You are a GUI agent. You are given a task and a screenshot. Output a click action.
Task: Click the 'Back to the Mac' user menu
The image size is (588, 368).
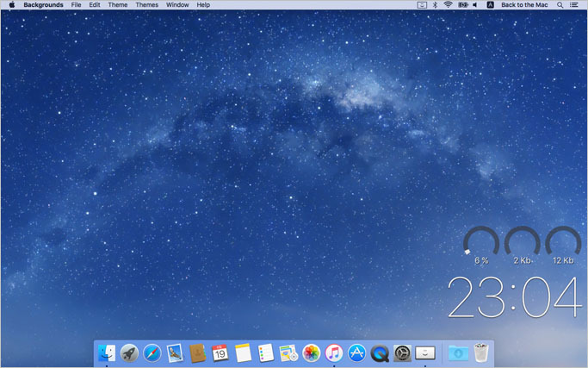pos(524,5)
